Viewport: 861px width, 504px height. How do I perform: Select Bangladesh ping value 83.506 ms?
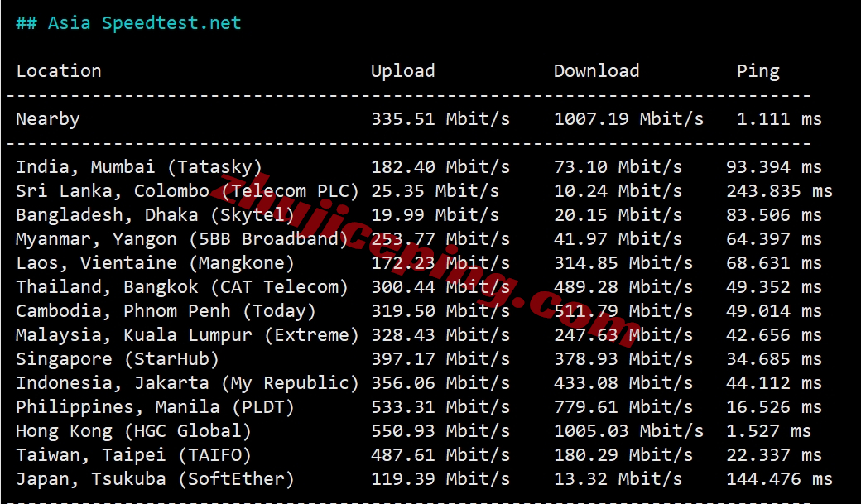[x=774, y=214]
